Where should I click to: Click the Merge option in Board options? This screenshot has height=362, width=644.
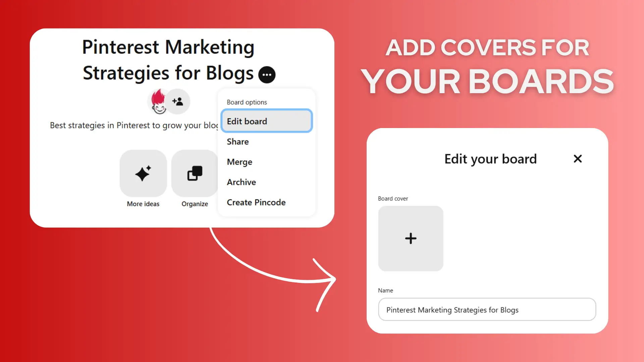click(239, 161)
